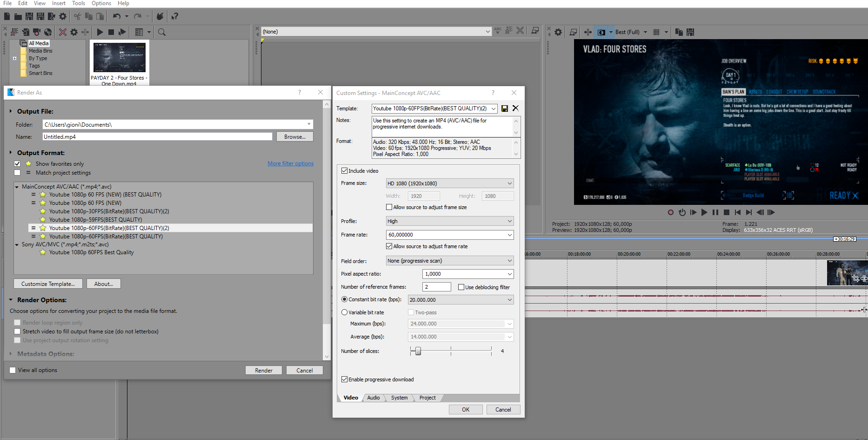Open Constant bit rate value dropdown

(x=510, y=300)
